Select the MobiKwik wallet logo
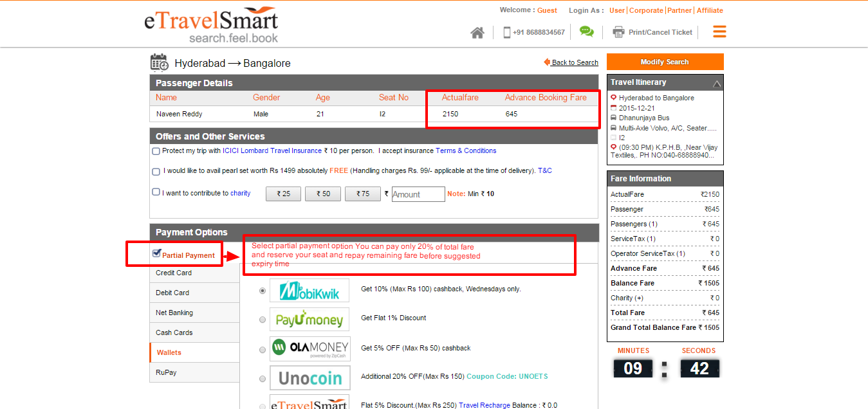The image size is (868, 409). (309, 290)
